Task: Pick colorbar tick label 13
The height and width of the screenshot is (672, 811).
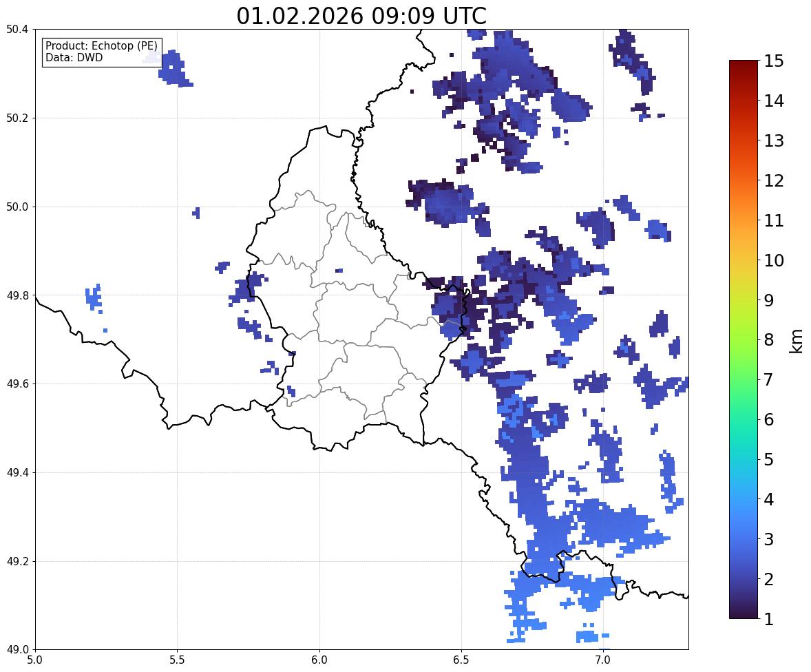Action: coord(774,140)
